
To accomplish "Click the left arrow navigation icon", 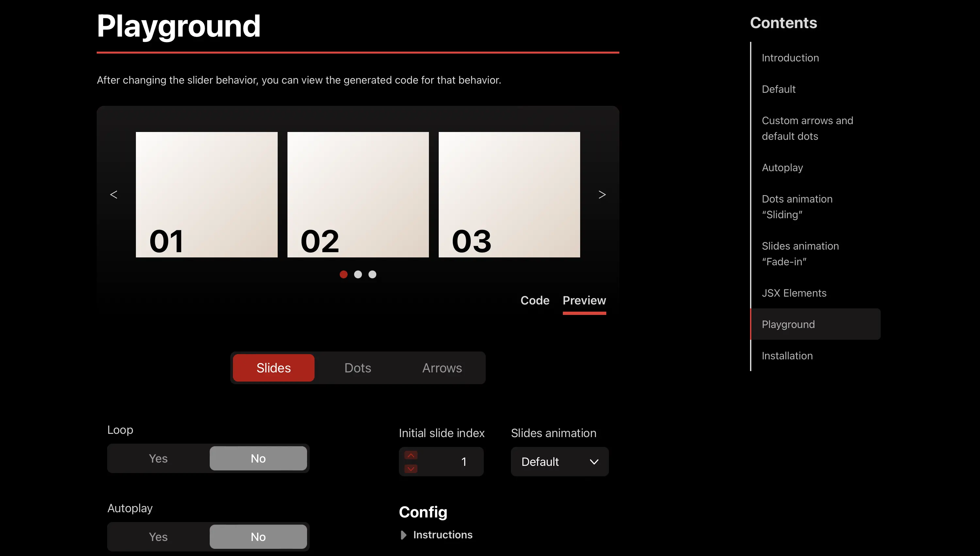I will [114, 194].
